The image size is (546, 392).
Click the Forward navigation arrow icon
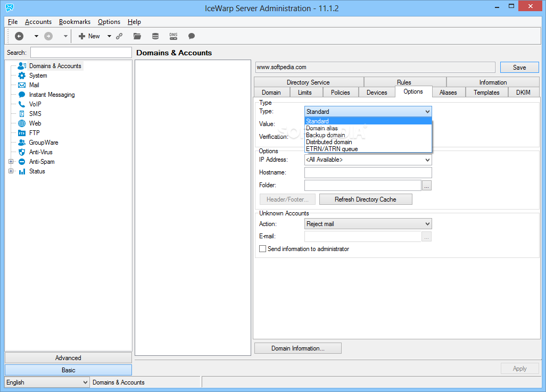[x=48, y=36]
